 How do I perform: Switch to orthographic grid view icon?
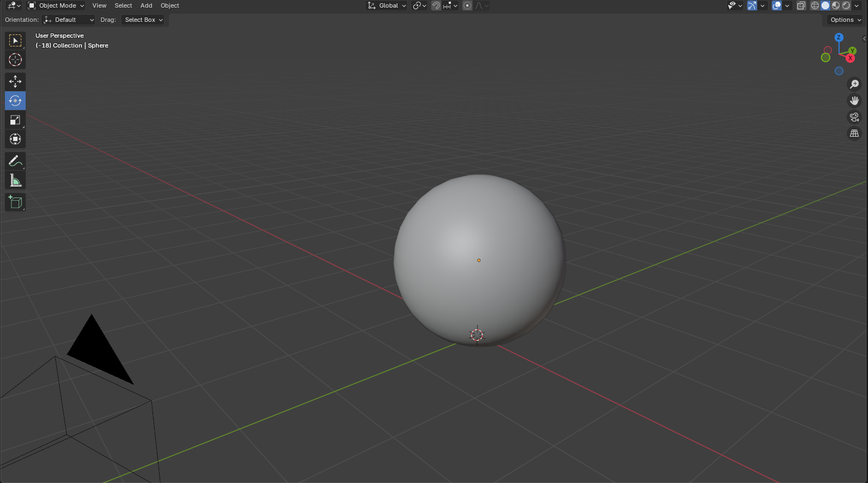[x=854, y=133]
